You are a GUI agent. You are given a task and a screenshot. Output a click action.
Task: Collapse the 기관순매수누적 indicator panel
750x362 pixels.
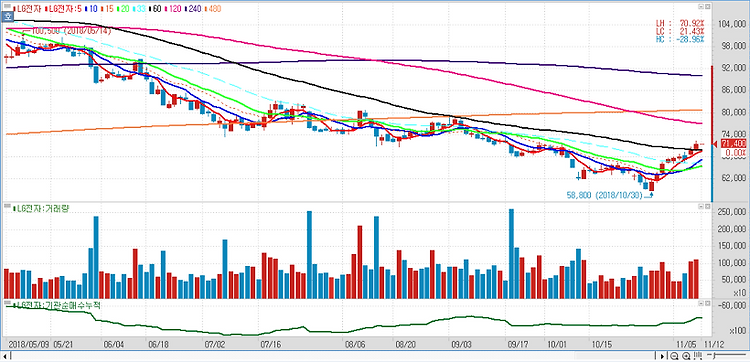[x=700, y=303]
